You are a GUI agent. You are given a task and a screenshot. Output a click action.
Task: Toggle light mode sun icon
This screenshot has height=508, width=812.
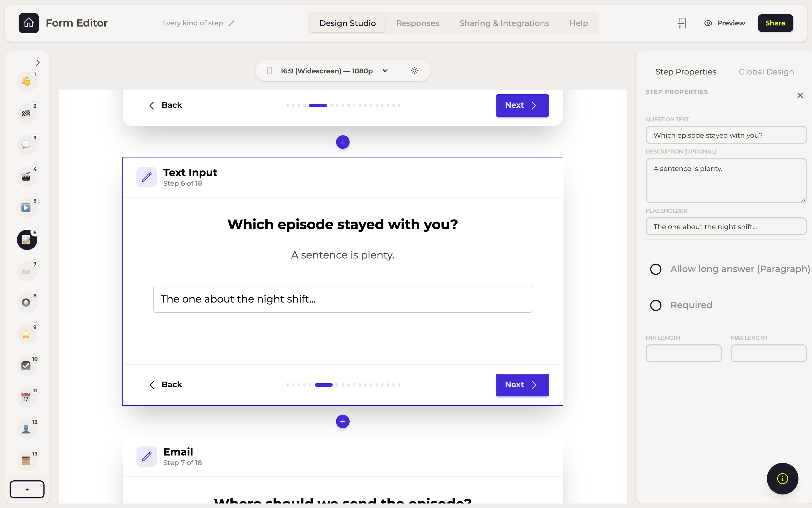pos(414,71)
